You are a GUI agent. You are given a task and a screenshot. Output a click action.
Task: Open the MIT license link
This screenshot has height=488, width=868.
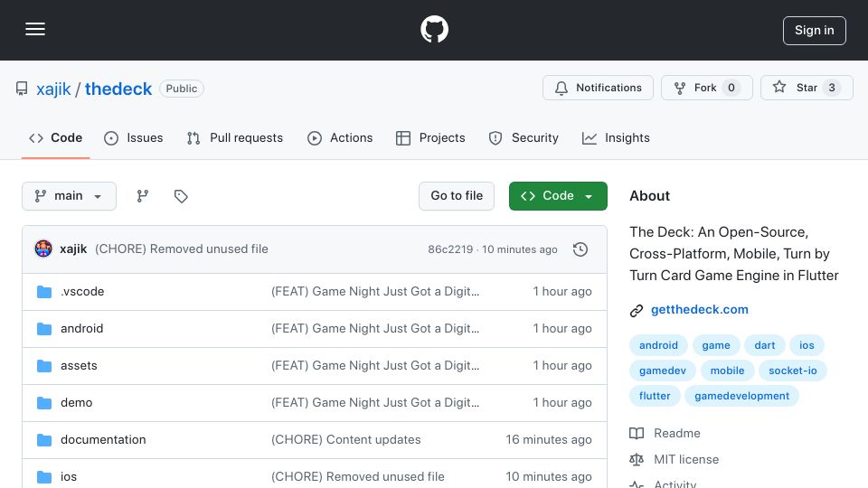pos(675,459)
